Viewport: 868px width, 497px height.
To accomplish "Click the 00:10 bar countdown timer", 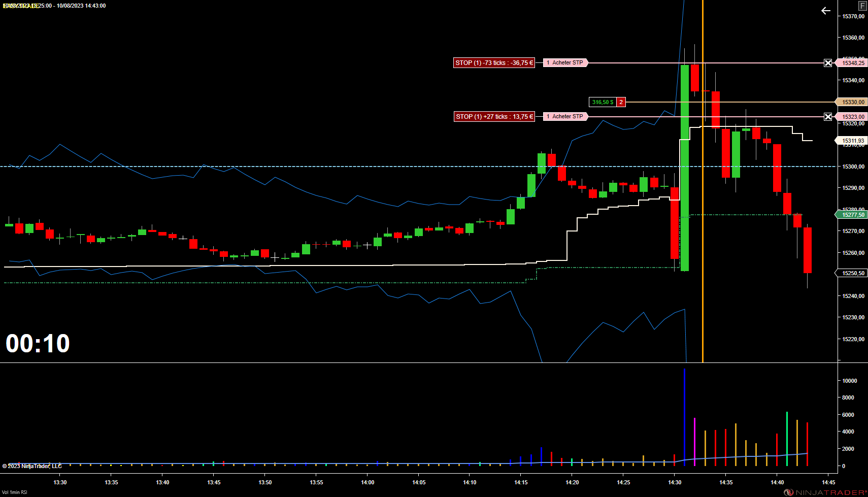I will coord(38,344).
